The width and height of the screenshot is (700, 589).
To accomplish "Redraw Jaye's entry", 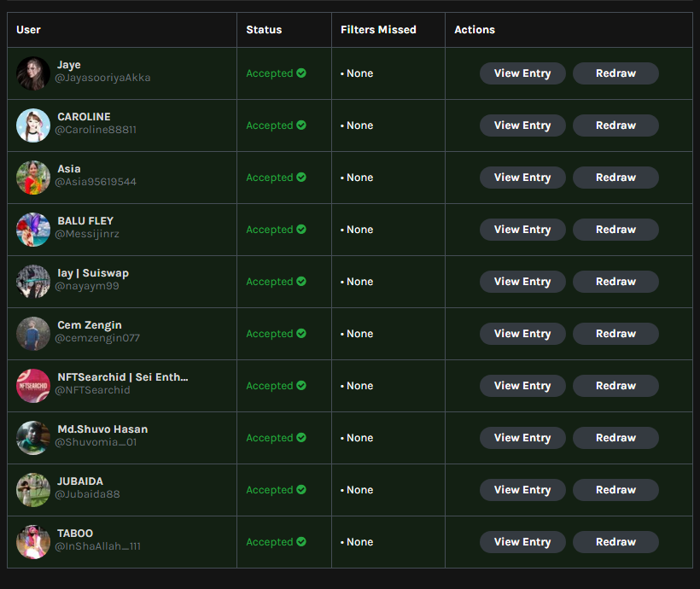I will coord(615,73).
